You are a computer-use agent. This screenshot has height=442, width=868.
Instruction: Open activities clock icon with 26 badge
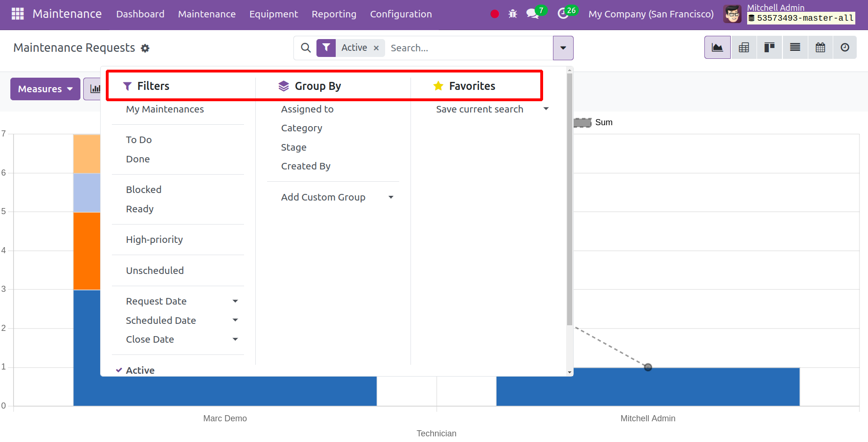[563, 14]
